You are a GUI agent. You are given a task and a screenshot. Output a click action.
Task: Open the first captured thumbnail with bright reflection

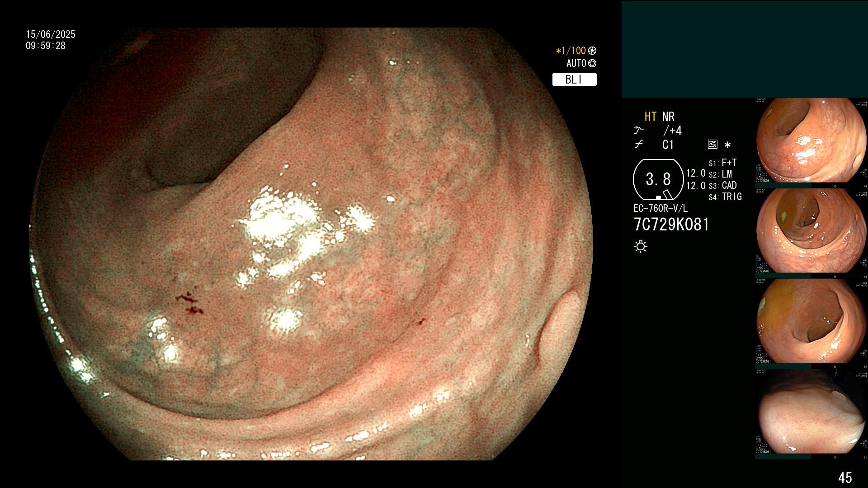(x=811, y=141)
